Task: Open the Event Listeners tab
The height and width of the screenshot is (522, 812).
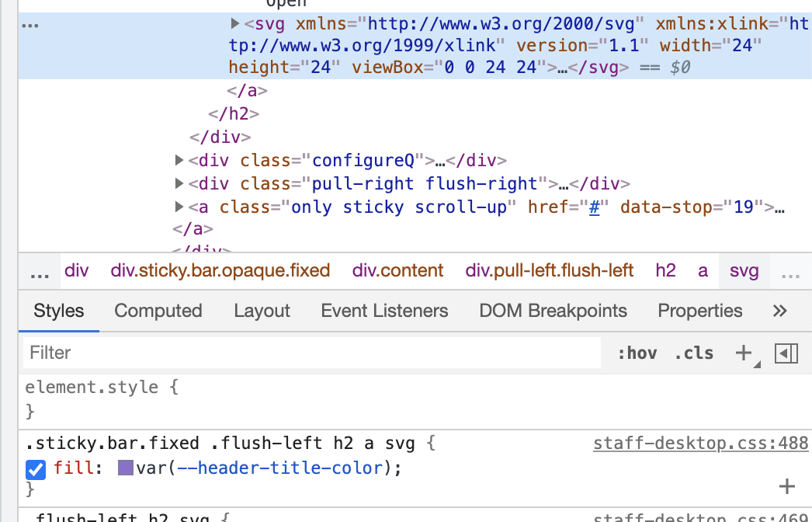Action: click(384, 311)
